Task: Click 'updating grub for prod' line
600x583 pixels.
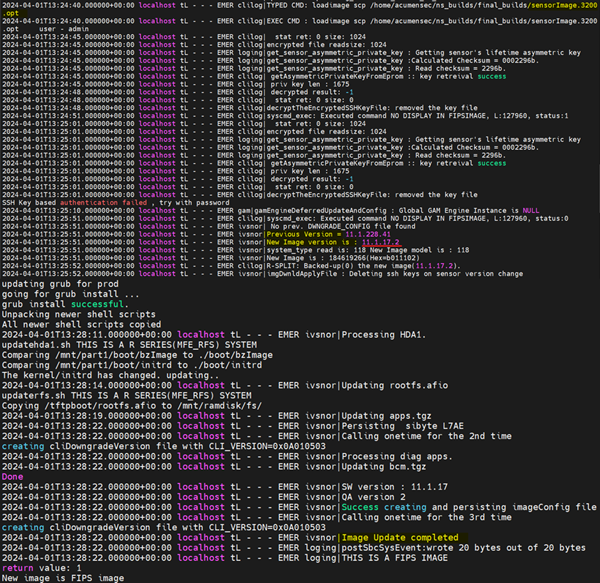Action: click(x=60, y=284)
